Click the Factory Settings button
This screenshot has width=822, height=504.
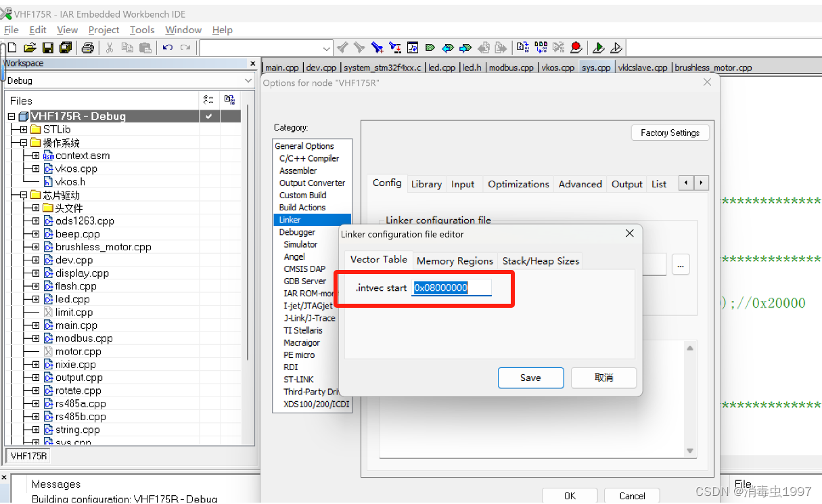coord(670,133)
